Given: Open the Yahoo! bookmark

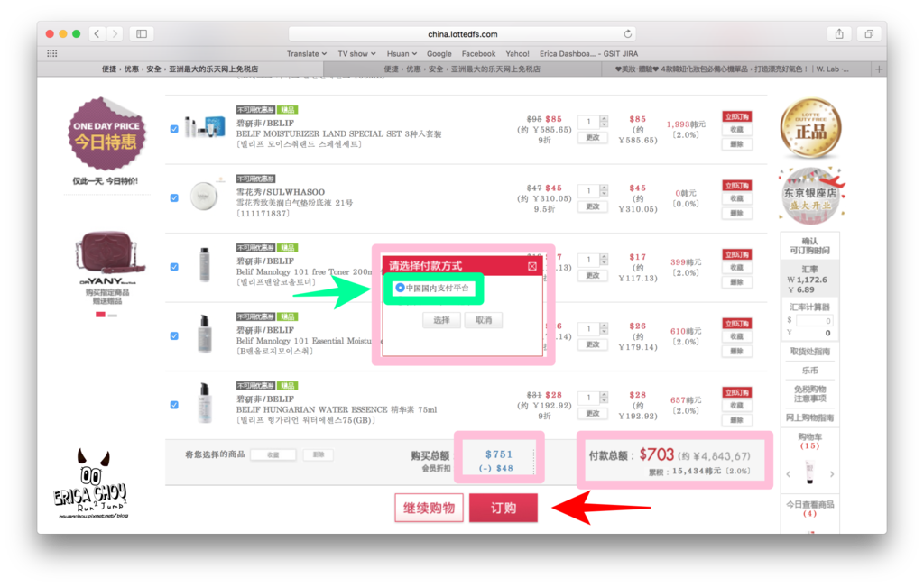Looking at the screenshot, I should 517,53.
